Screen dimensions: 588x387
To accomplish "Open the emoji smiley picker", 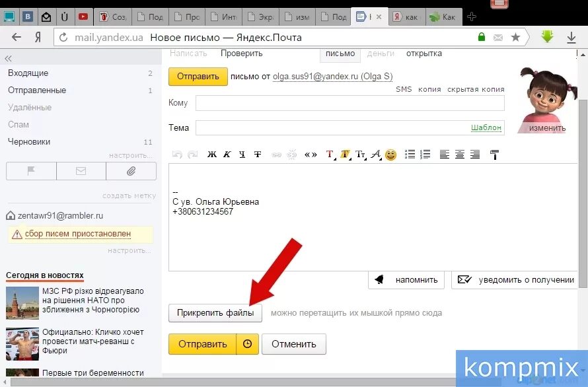I will pyautogui.click(x=390, y=155).
